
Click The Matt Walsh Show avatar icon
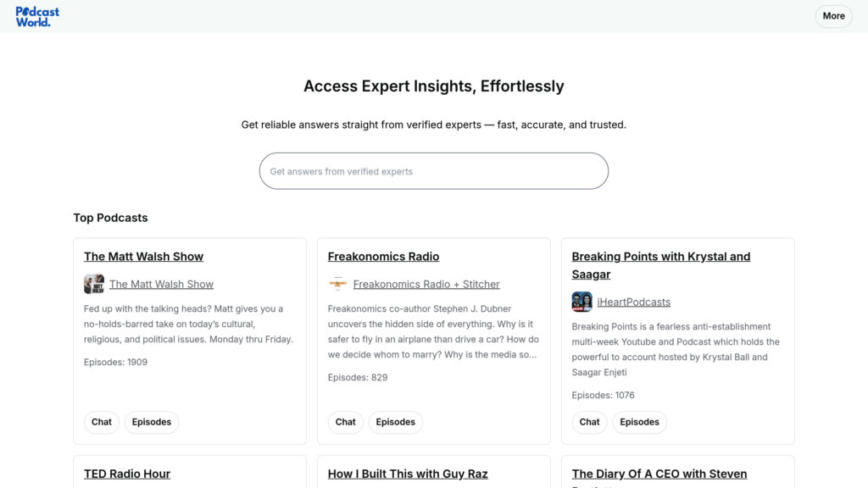click(x=94, y=284)
